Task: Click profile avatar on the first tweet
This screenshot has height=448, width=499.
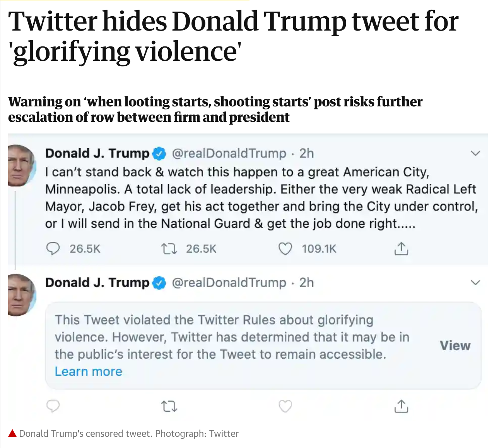Action: tap(21, 166)
